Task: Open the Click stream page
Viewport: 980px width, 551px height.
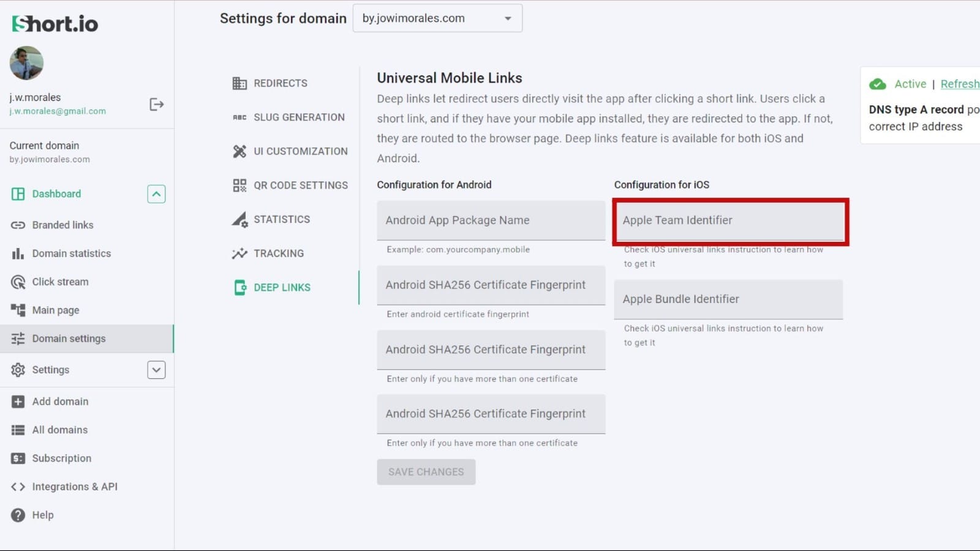Action: [x=60, y=282]
